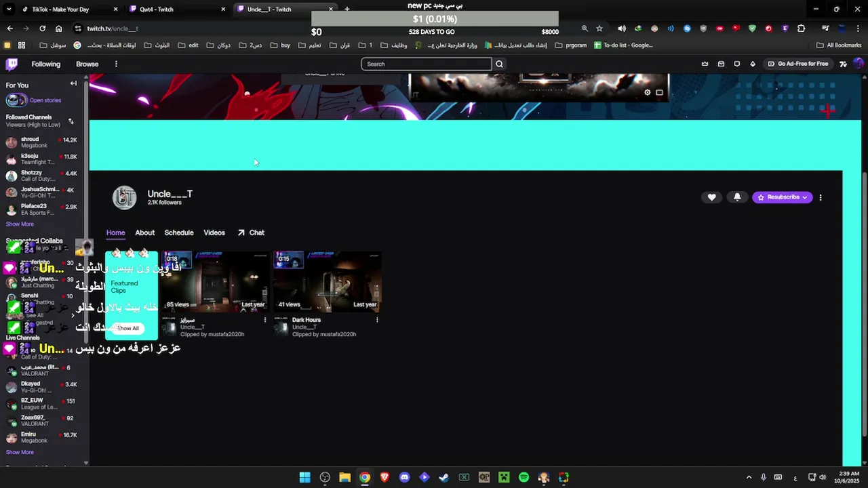
Task: Open the Chat popout link
Action: pos(251,232)
